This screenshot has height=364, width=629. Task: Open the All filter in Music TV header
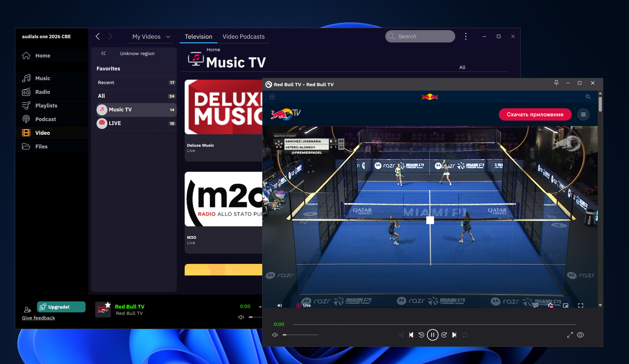click(x=462, y=67)
